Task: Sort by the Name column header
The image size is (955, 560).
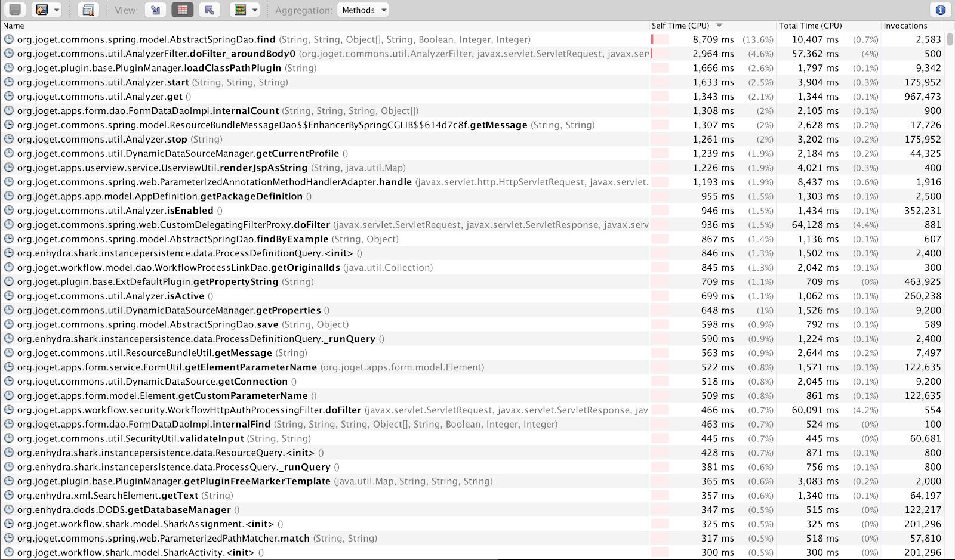Action: pos(325,26)
